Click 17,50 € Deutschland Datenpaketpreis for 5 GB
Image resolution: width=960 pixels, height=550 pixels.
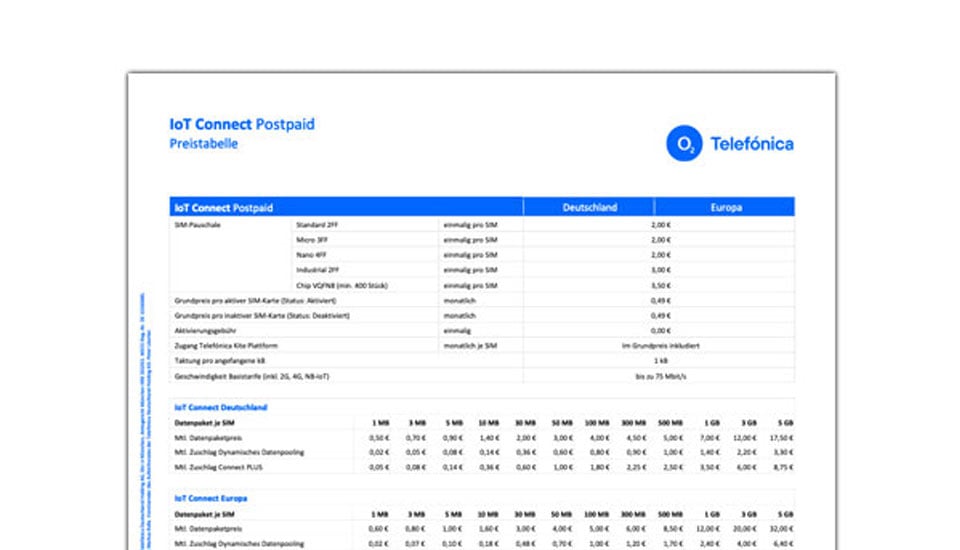click(x=782, y=438)
